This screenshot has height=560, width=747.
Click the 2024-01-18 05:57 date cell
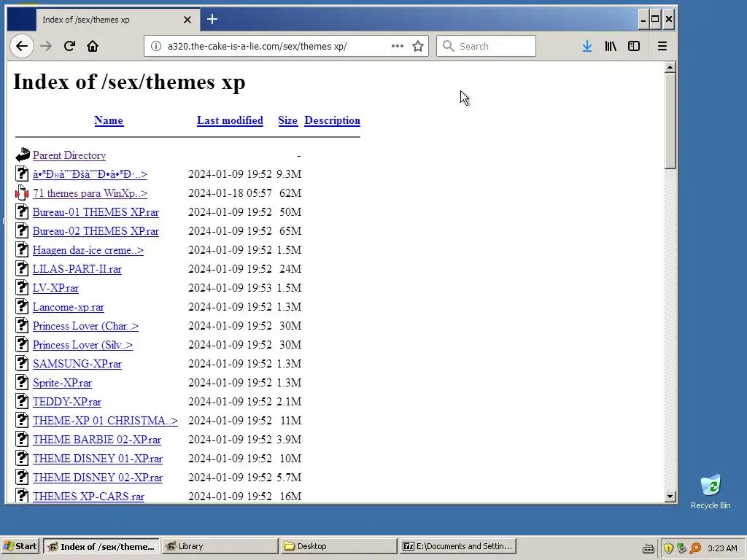230,192
